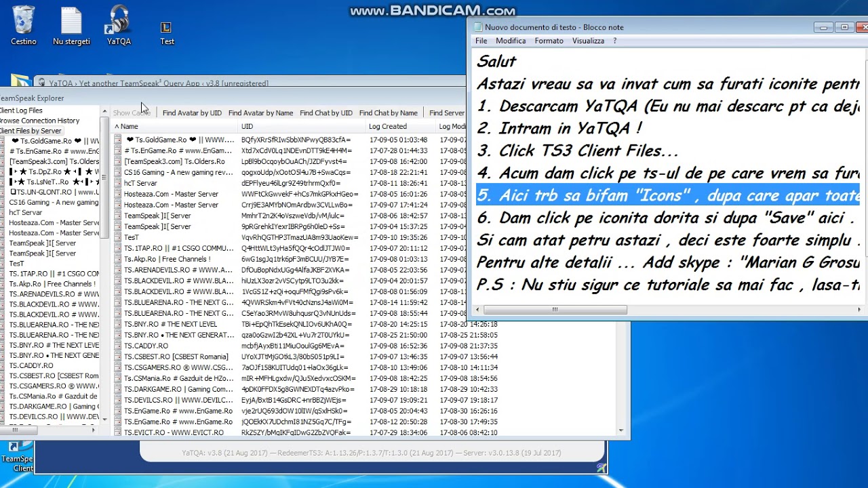This screenshot has width=868, height=488.
Task: Click the icon beside Ts.Akp.Ro Free Channels row
Action: click(x=118, y=259)
